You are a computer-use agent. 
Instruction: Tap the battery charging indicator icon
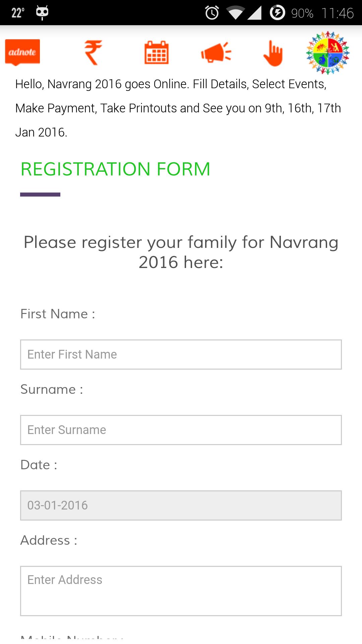click(278, 13)
